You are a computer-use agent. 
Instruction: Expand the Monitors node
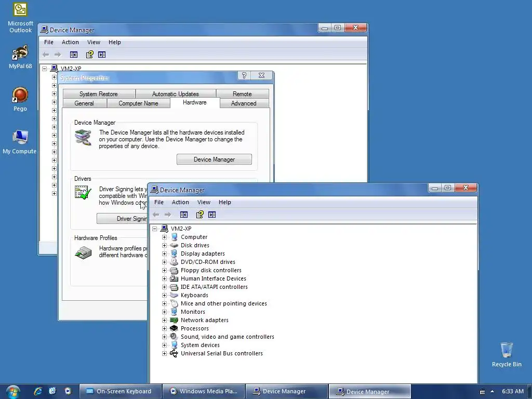(164, 312)
